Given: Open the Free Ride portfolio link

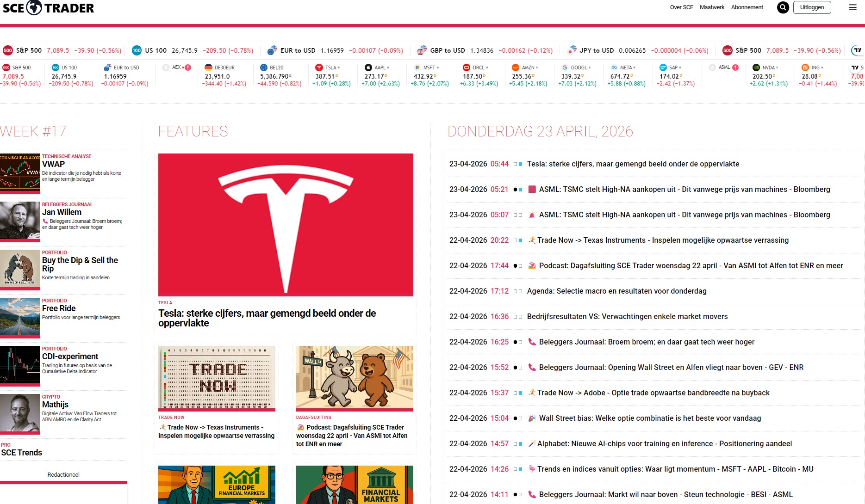Looking at the screenshot, I should 59,308.
